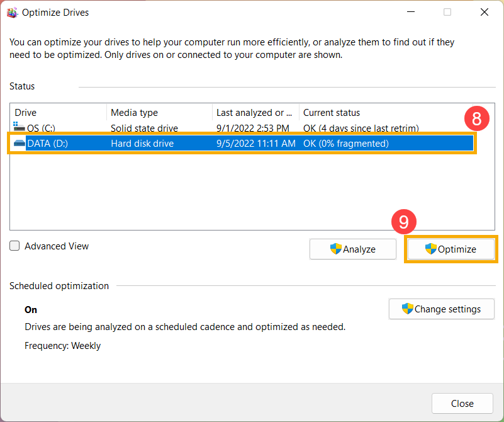Image resolution: width=504 pixels, height=422 pixels.
Task: Click the Last analyzed or... column header
Action: (255, 113)
